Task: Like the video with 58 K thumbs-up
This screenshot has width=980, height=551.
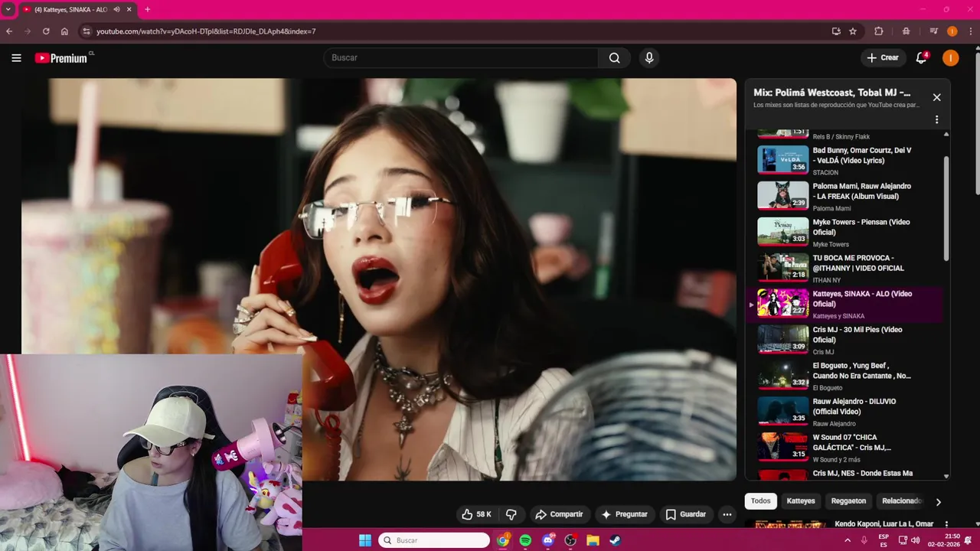Action: tap(475, 514)
